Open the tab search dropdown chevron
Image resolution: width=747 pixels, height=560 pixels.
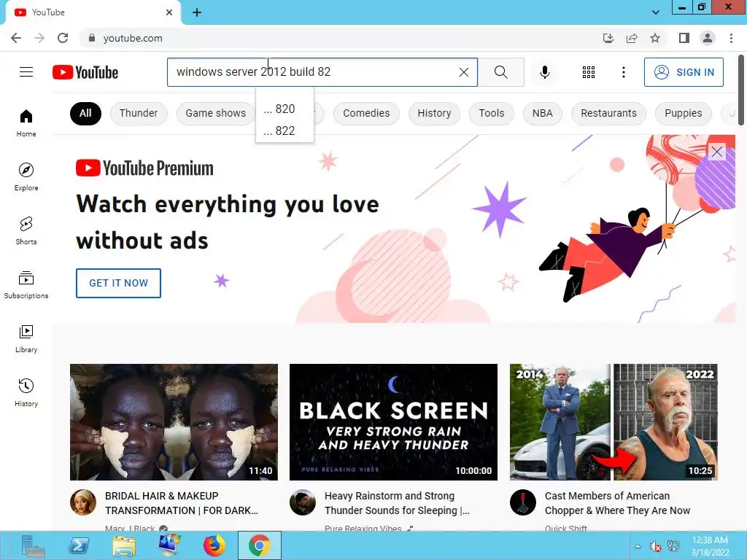click(x=656, y=12)
